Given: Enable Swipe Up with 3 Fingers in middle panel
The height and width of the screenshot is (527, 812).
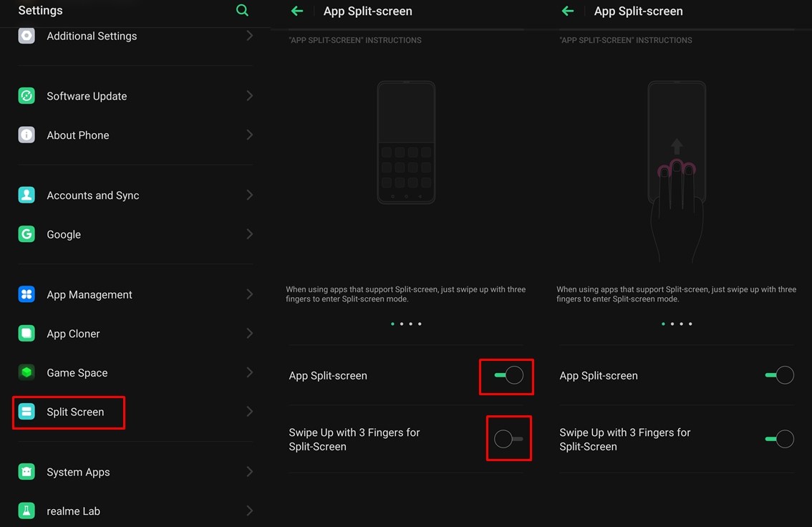Looking at the screenshot, I should [508, 439].
